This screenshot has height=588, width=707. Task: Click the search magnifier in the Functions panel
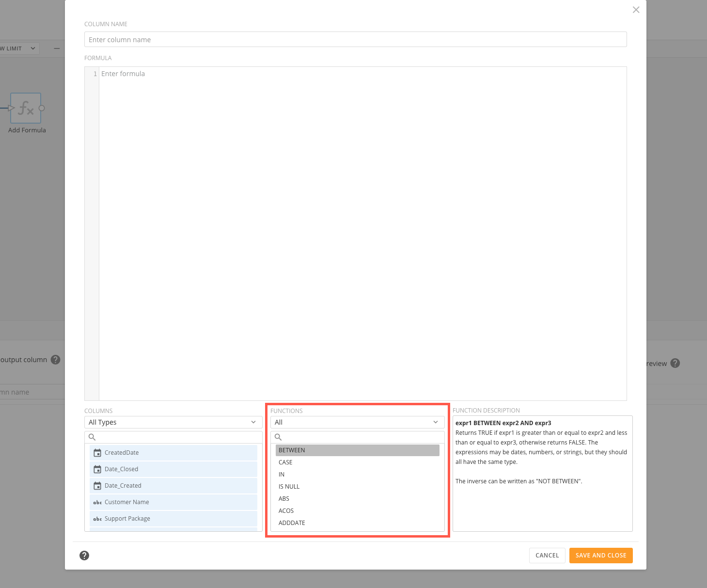point(278,437)
